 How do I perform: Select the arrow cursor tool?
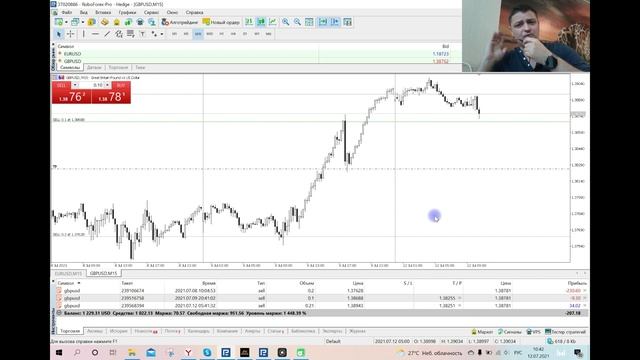point(59,34)
